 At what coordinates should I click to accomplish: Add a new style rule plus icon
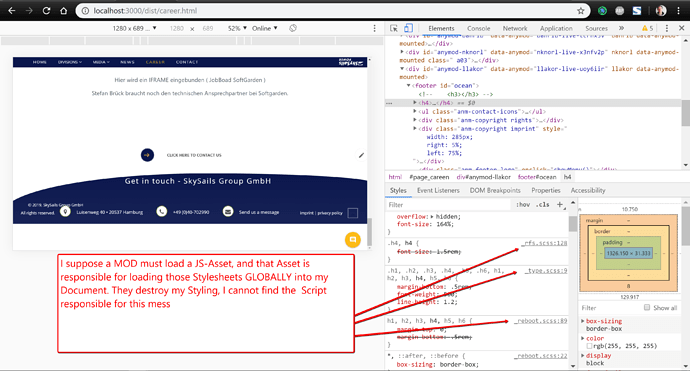tap(560, 205)
